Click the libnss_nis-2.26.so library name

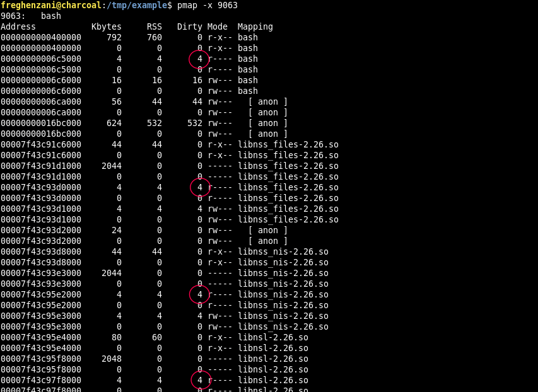click(x=283, y=251)
